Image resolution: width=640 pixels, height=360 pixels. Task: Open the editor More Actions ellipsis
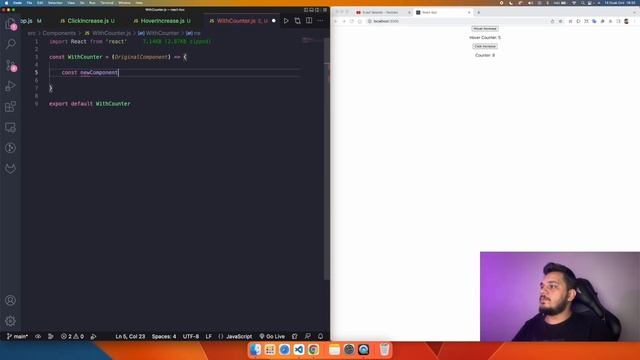[x=320, y=20]
